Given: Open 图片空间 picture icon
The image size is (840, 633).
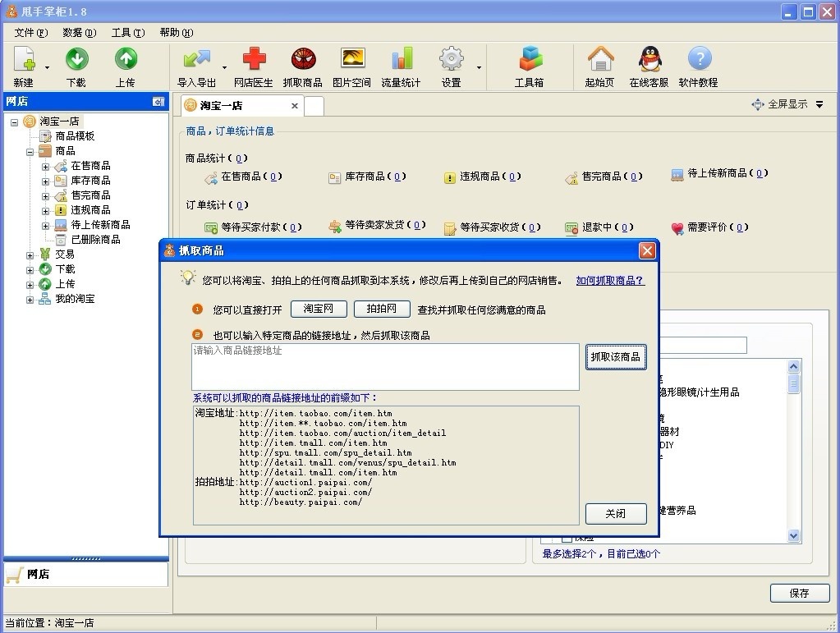Looking at the screenshot, I should coord(352,58).
